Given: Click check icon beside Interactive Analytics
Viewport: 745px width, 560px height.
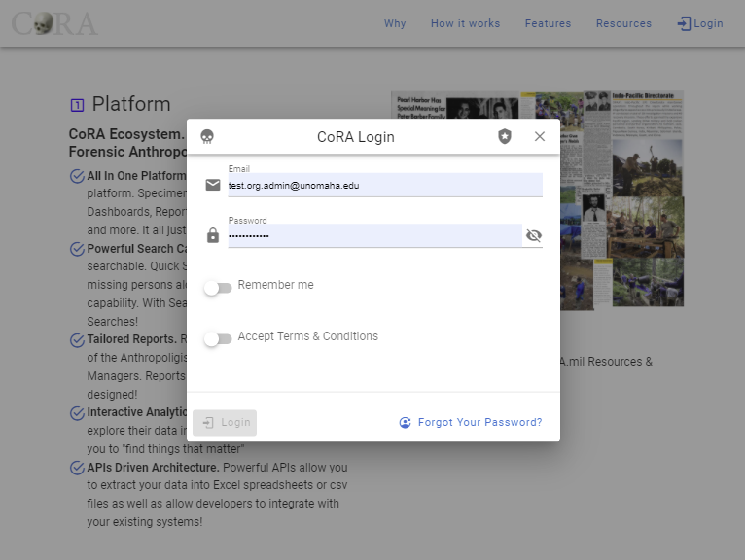Looking at the screenshot, I should [x=77, y=413].
